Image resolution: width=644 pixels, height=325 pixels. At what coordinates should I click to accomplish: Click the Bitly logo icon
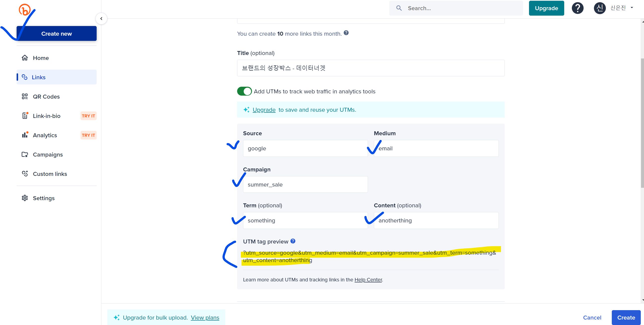[25, 10]
